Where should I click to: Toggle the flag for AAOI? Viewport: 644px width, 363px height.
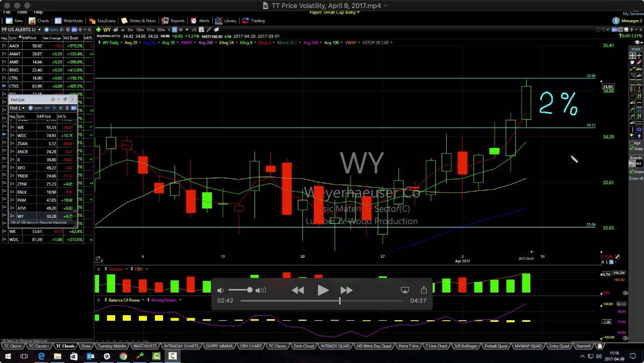(4, 46)
